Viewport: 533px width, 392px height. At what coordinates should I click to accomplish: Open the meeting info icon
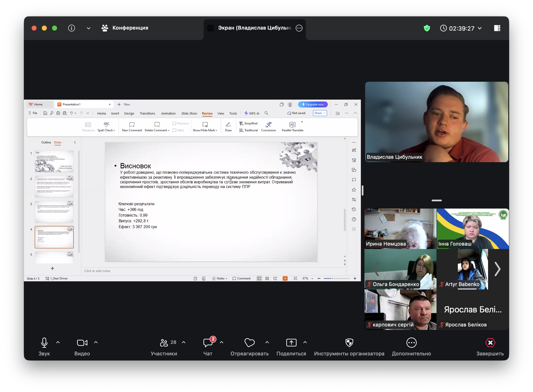coord(72,28)
